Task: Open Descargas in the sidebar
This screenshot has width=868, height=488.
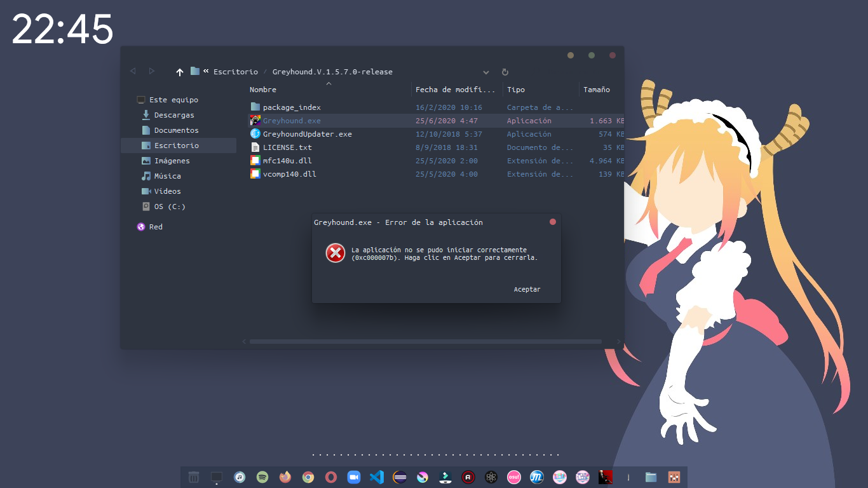Action: coord(174,115)
